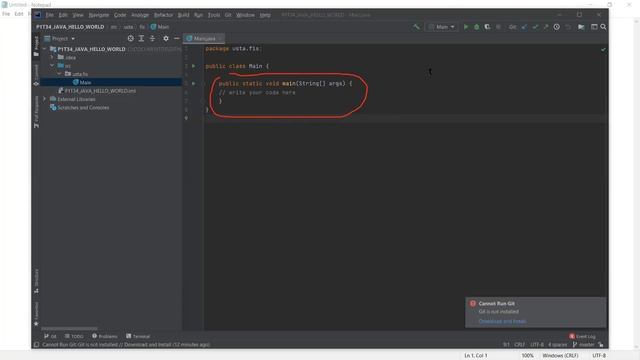Click the Debug bug icon
Image resolution: width=640 pixels, height=360 pixels.
476,27
